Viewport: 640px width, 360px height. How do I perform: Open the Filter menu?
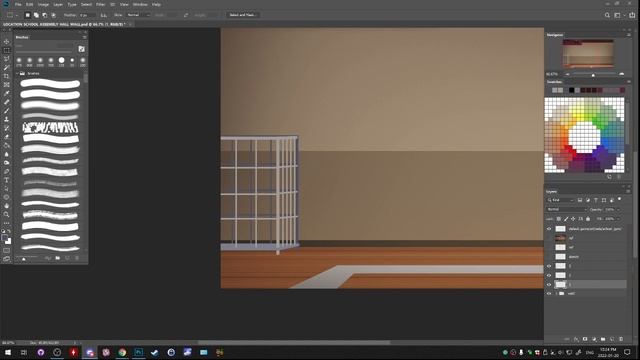click(x=100, y=4)
